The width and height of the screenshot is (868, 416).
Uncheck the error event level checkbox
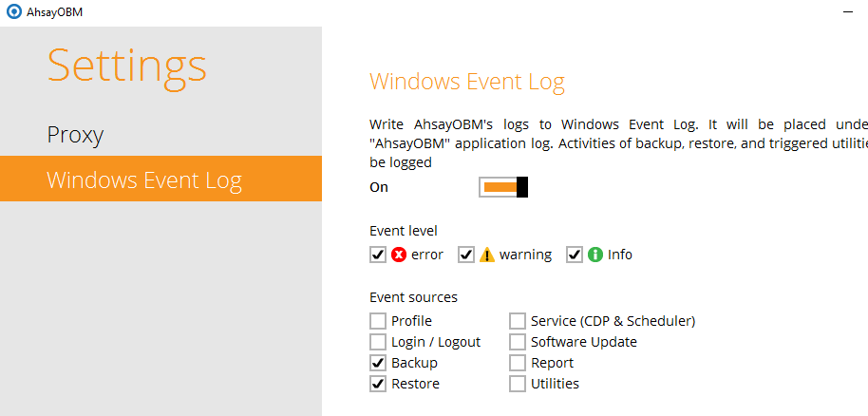point(378,255)
